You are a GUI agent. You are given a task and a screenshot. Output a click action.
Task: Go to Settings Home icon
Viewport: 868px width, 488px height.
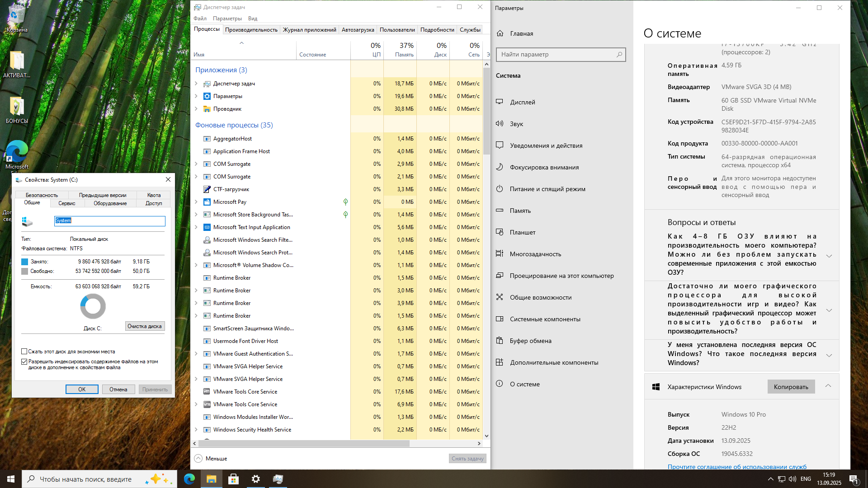tap(500, 33)
